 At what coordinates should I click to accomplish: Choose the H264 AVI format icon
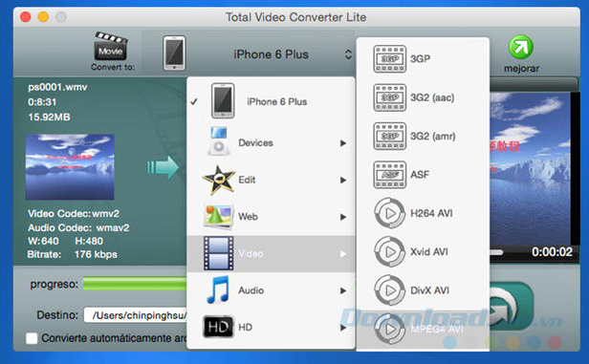point(390,213)
